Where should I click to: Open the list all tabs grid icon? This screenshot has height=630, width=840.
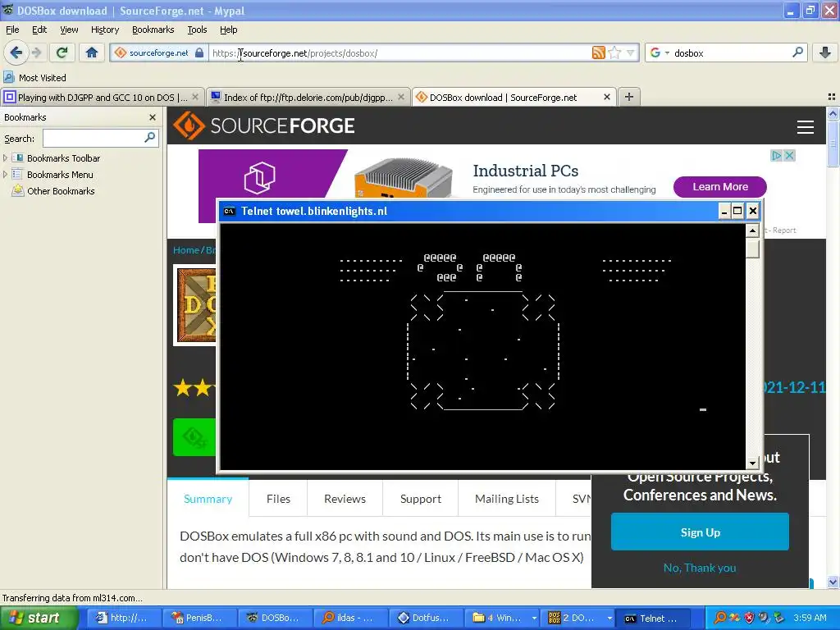(x=832, y=97)
